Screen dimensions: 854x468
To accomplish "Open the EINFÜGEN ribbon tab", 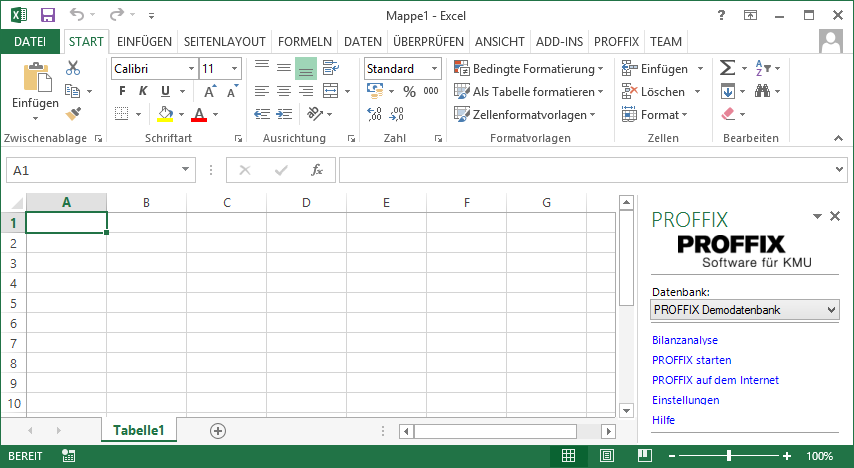I will 144,42.
